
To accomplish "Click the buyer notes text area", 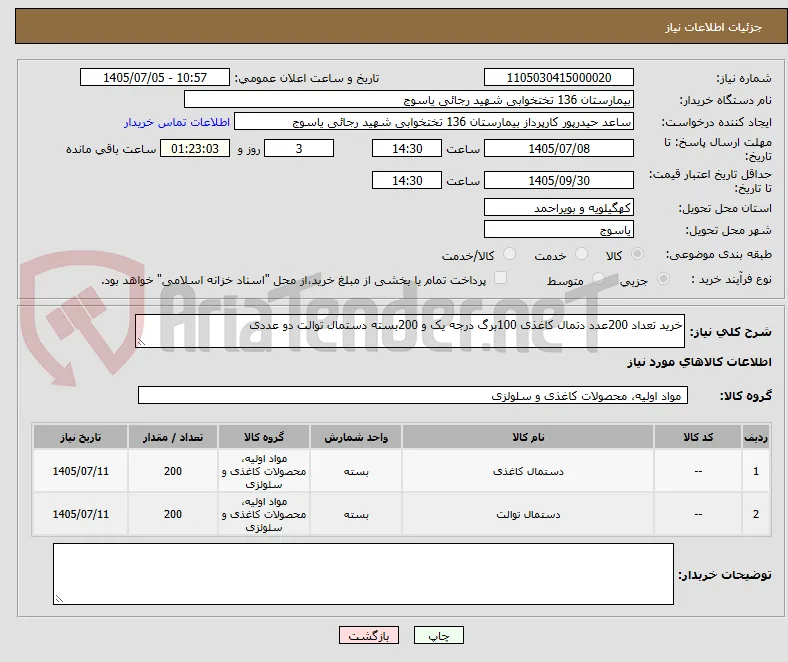I will pyautogui.click(x=363, y=574).
